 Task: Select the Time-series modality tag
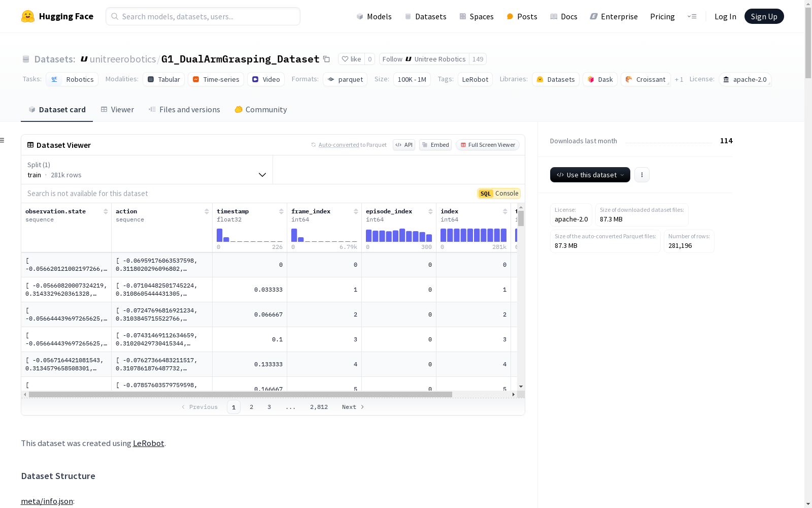(216, 79)
